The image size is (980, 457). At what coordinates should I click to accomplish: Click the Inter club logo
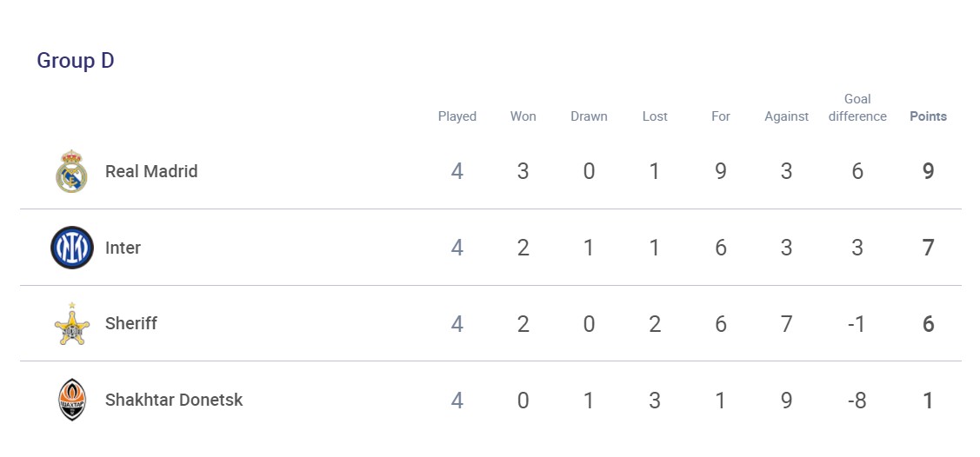pyautogui.click(x=71, y=248)
